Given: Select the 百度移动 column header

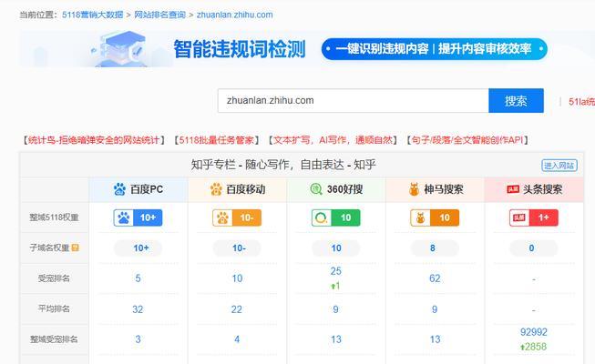Looking at the screenshot, I should [x=237, y=189].
